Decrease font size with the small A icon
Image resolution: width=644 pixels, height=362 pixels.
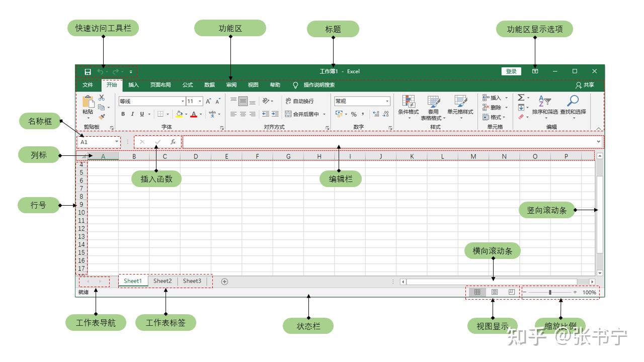218,101
